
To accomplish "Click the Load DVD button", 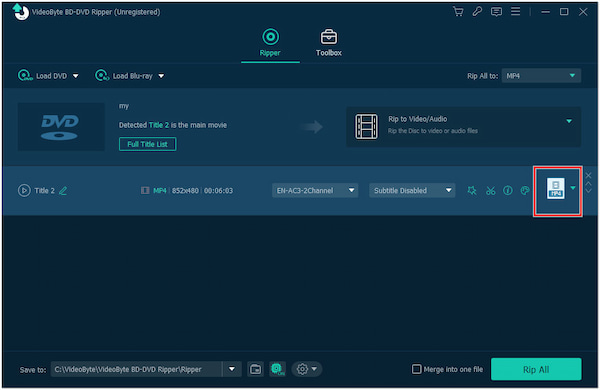I will click(x=42, y=76).
